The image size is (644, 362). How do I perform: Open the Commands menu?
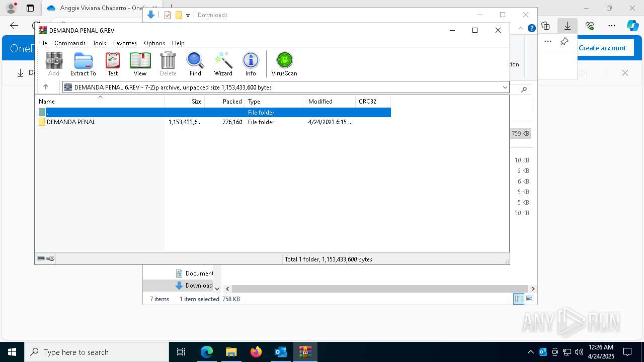[x=70, y=43]
